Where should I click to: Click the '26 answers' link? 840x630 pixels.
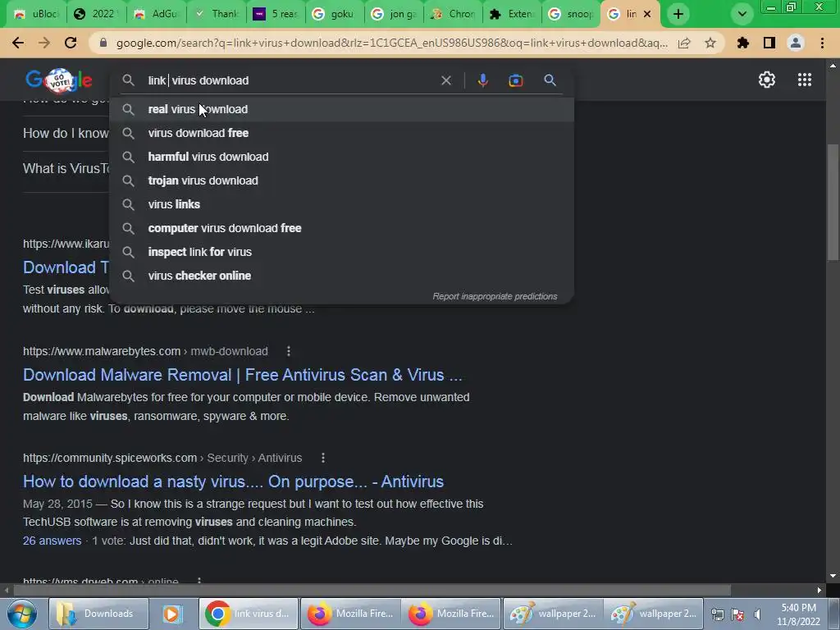[52, 541]
